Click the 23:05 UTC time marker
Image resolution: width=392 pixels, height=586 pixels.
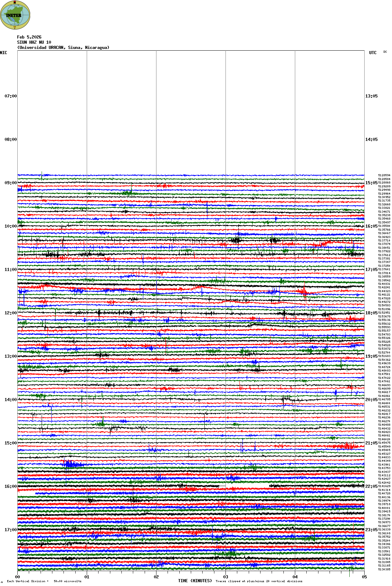pyautogui.click(x=371, y=530)
